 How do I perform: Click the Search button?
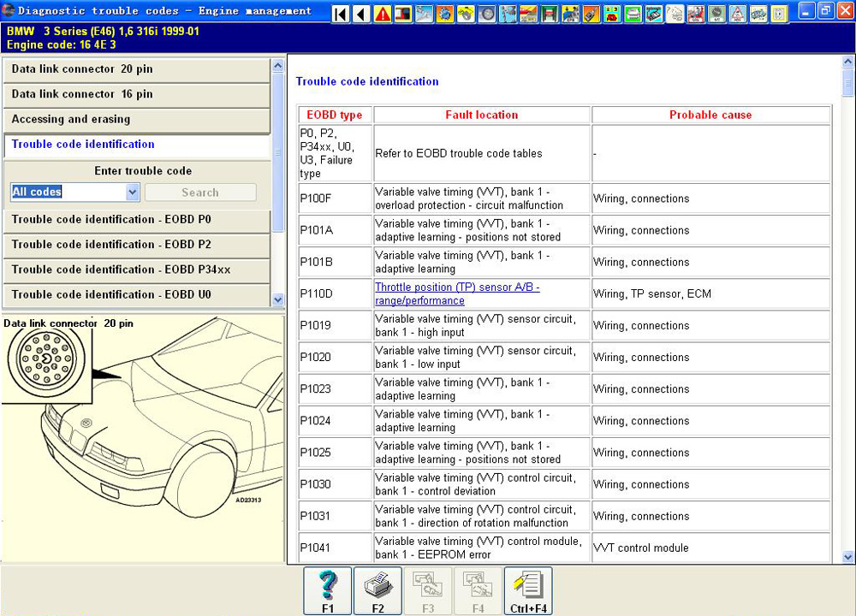tap(200, 192)
